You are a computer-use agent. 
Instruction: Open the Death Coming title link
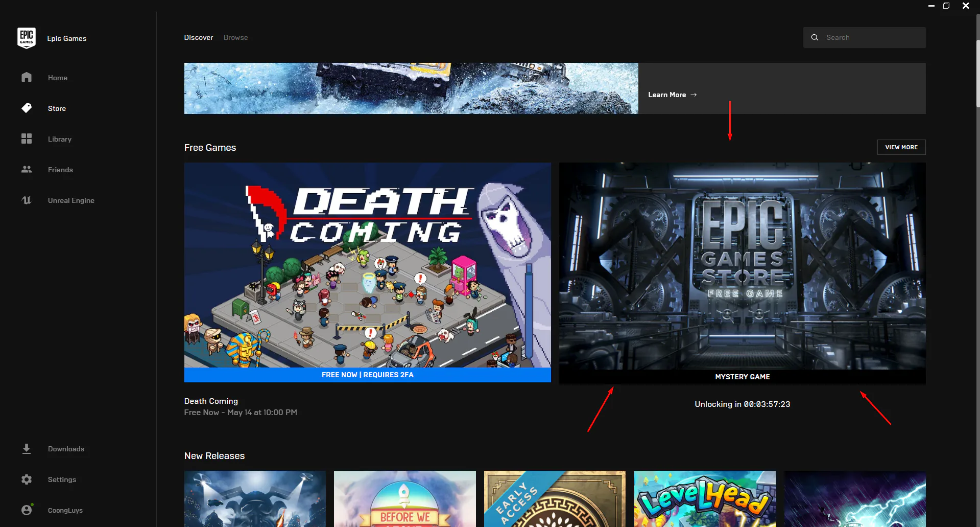tap(211, 401)
